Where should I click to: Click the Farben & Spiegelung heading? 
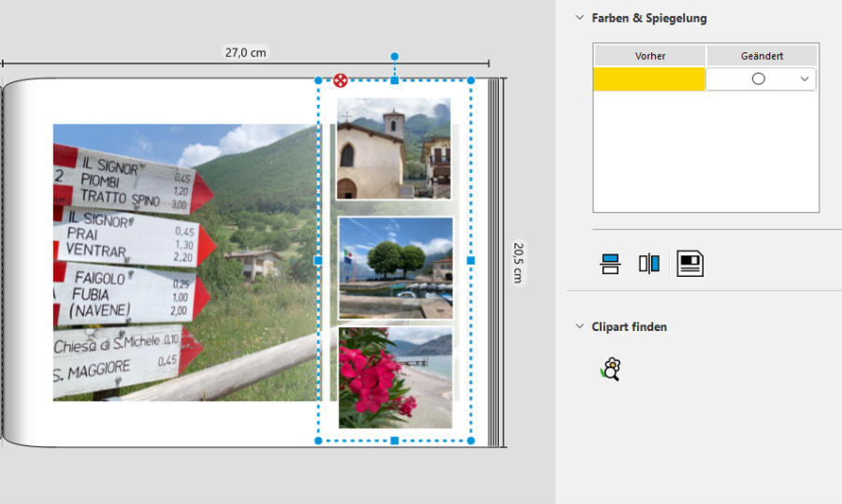(x=649, y=18)
